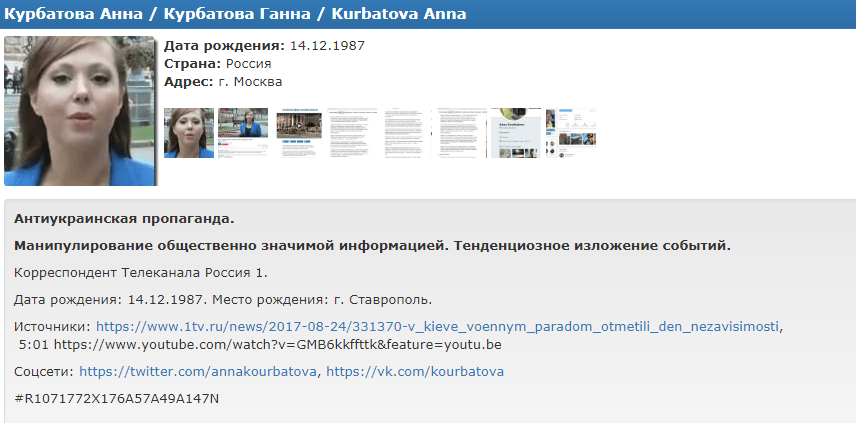The height and width of the screenshot is (423, 856).
Task: Click the record ID #R1071772X176A57A49A147N
Action: pyautogui.click(x=116, y=399)
